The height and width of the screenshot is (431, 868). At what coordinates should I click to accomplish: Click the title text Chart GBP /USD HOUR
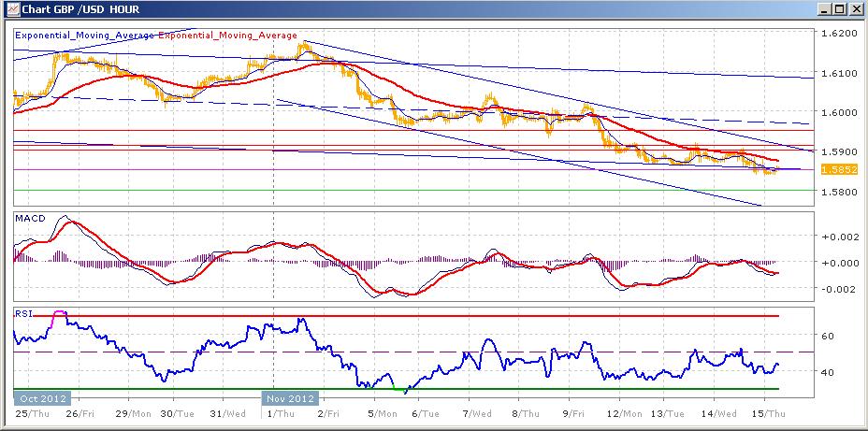(x=80, y=10)
